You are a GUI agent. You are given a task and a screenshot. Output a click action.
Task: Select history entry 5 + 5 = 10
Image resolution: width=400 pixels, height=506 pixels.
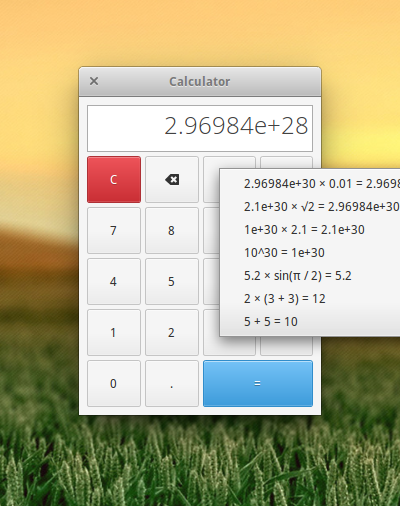pyautogui.click(x=310, y=322)
